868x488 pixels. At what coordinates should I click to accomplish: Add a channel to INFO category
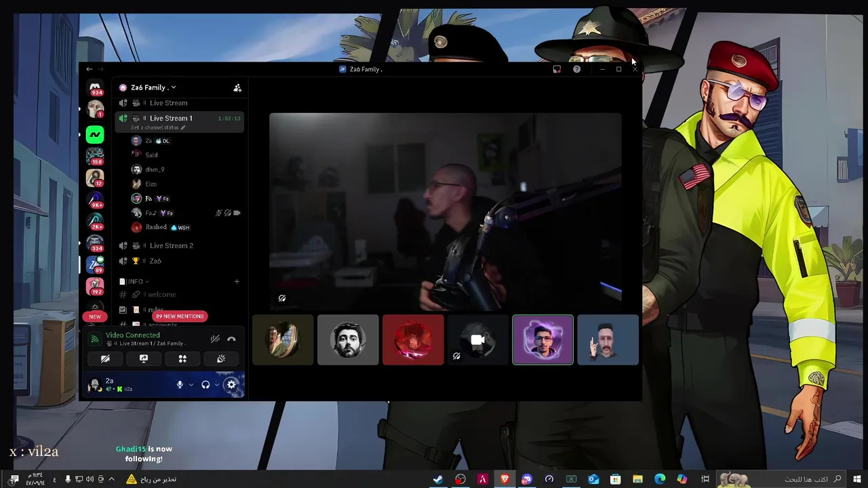pos(237,281)
